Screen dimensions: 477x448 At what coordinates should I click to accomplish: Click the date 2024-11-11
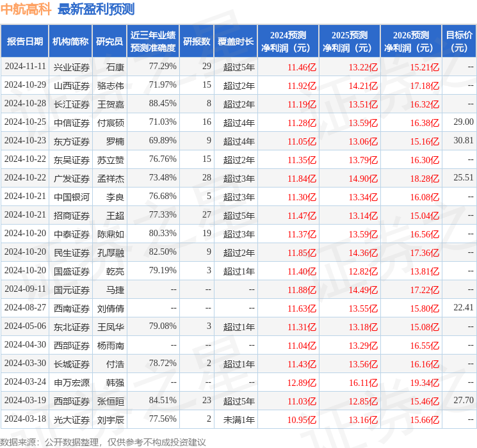click(x=25, y=67)
